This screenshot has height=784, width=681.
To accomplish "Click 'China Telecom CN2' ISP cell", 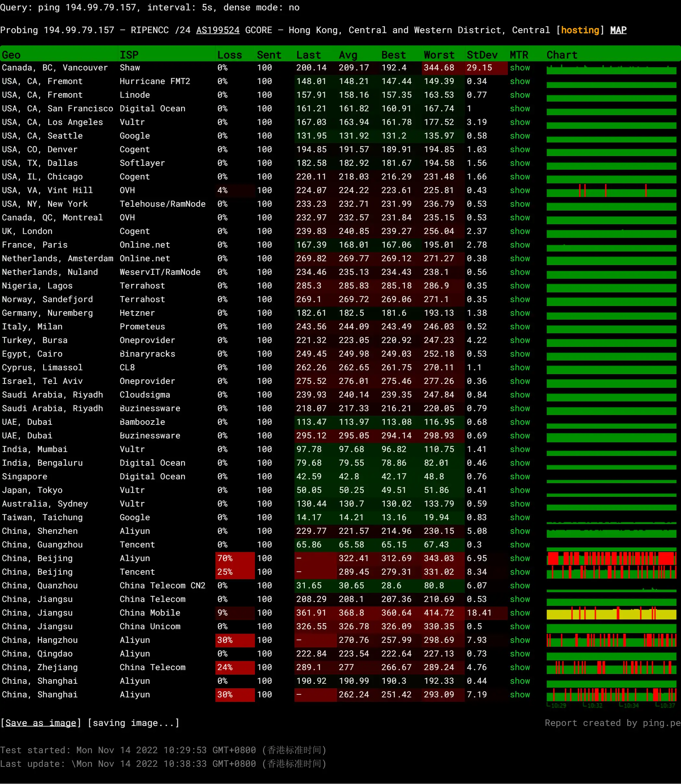I will [162, 586].
